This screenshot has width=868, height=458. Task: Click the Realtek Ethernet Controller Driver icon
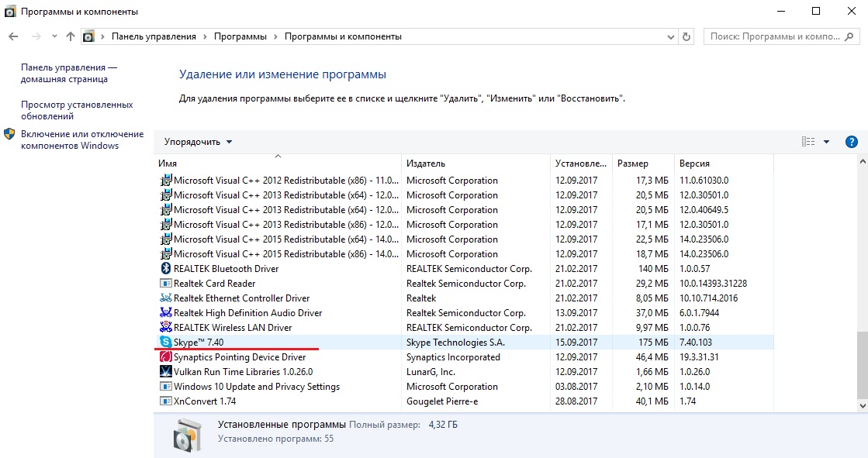pos(165,298)
